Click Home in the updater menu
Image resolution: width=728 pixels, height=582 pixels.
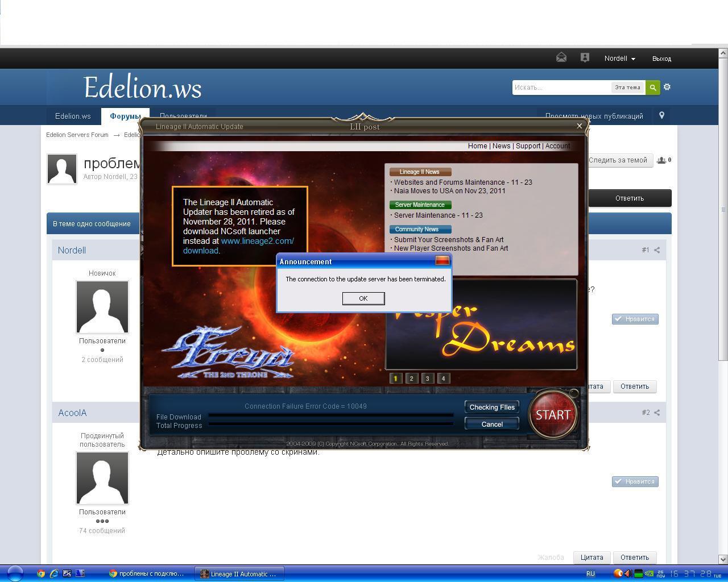(x=477, y=146)
